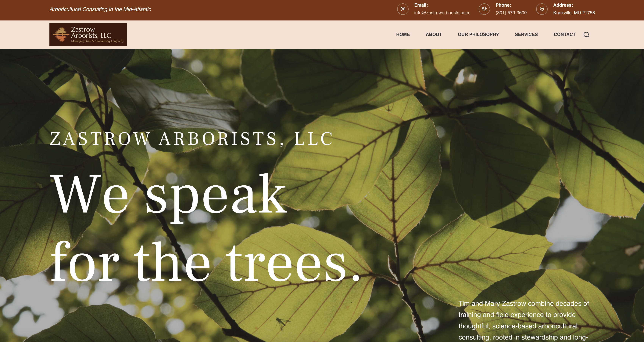Click the (301) 579-3600 phone link
Image resolution: width=644 pixels, height=342 pixels.
tap(511, 13)
